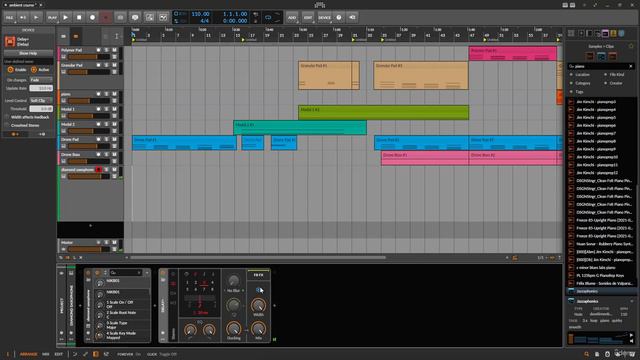This screenshot has width=640, height=360.
Task: Click the Mix knob on the Delay+ device
Action: [258, 329]
